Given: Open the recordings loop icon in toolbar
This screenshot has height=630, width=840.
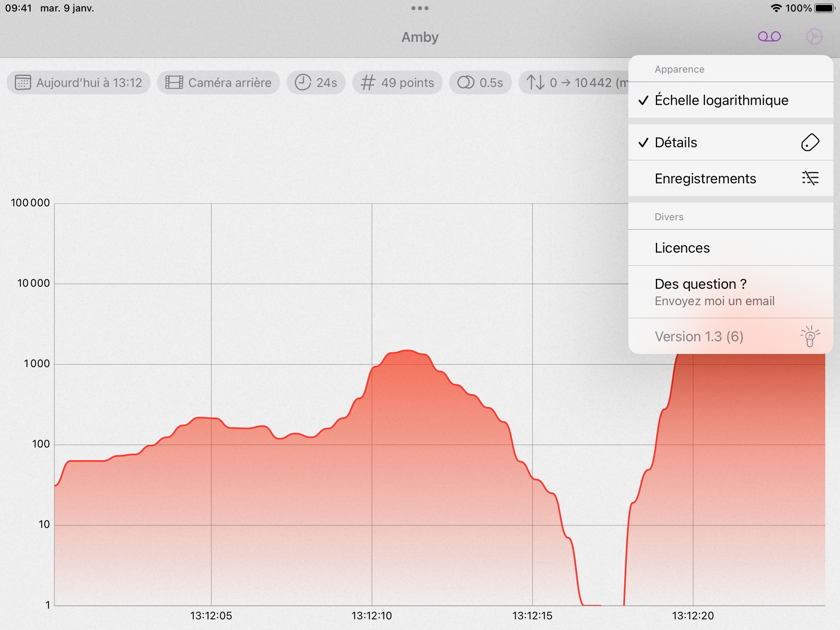Looking at the screenshot, I should [x=769, y=37].
